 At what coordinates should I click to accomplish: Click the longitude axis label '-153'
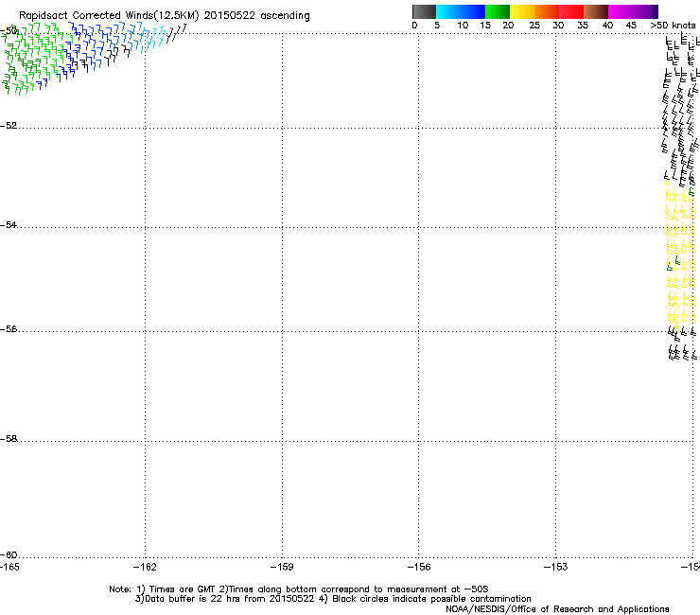(x=556, y=567)
